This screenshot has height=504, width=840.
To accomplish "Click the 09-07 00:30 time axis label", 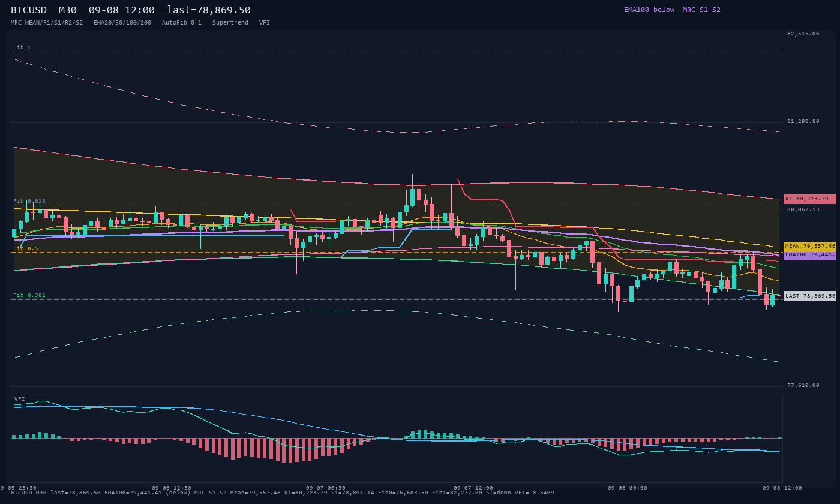I will (x=326, y=488).
